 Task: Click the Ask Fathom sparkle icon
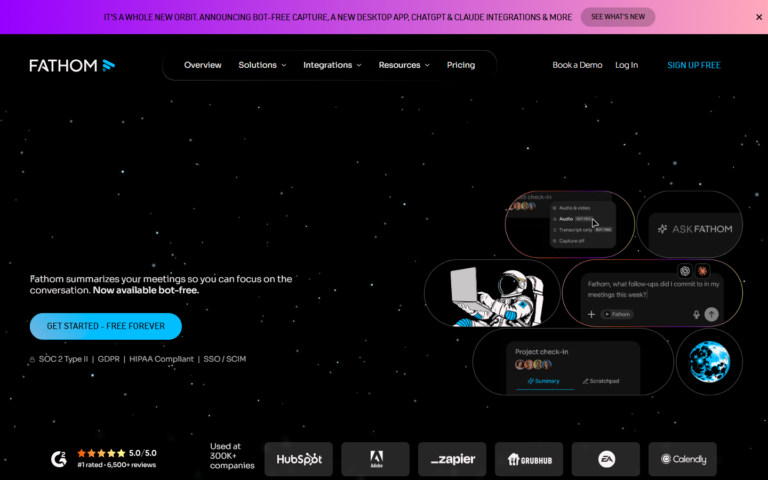[662, 229]
